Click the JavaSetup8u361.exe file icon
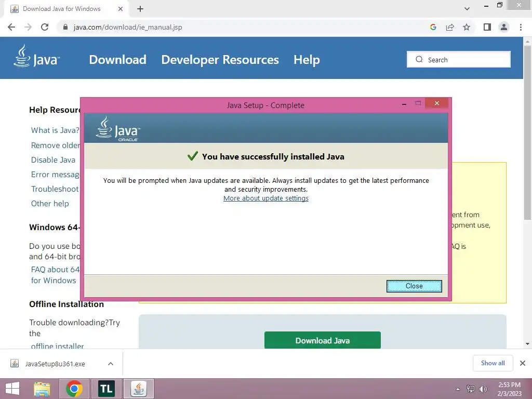Screen dimensions: 532x399 click(15, 364)
